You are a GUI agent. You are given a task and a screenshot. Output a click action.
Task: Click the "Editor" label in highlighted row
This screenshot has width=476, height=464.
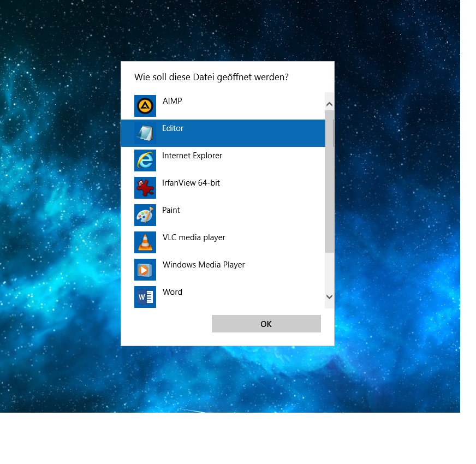click(x=172, y=128)
